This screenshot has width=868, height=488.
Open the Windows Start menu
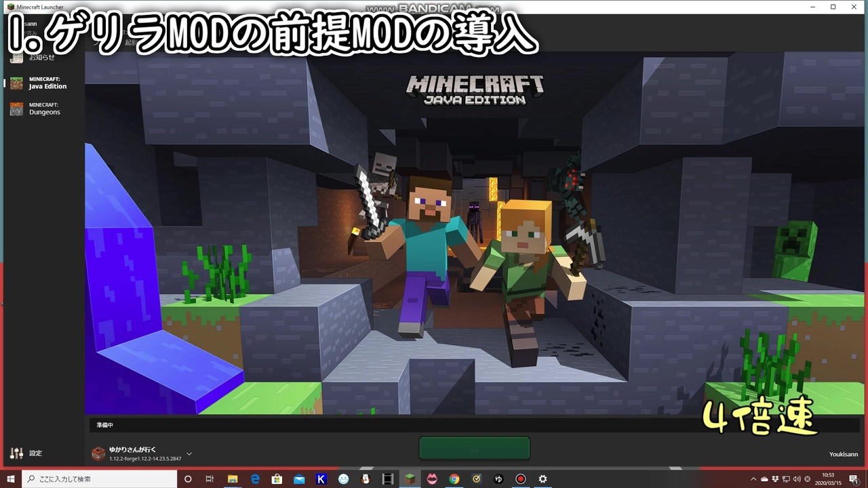(11, 479)
